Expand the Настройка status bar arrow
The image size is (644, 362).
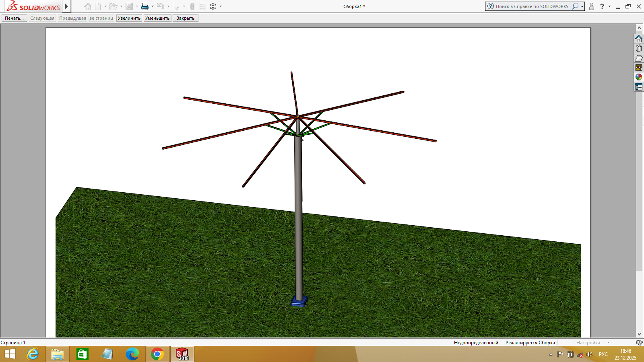tap(608, 343)
